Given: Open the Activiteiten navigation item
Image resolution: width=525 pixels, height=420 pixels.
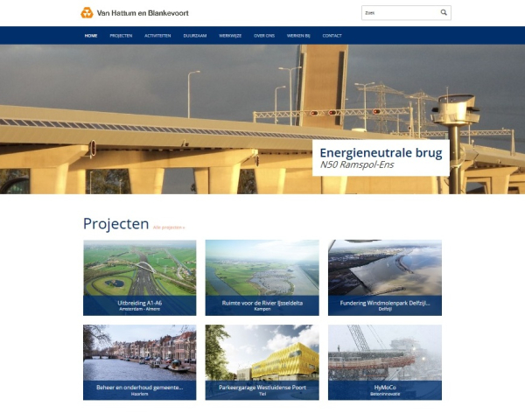Looking at the screenshot, I should coord(157,36).
